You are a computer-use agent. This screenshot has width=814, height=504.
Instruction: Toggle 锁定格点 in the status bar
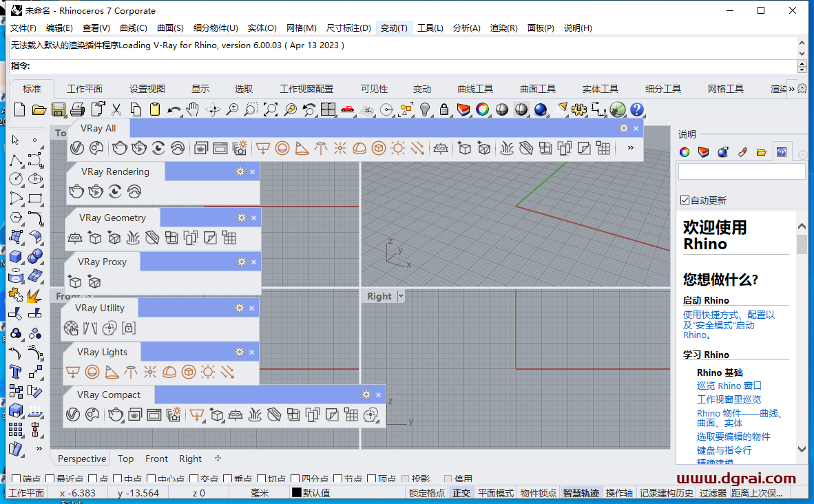(x=427, y=493)
